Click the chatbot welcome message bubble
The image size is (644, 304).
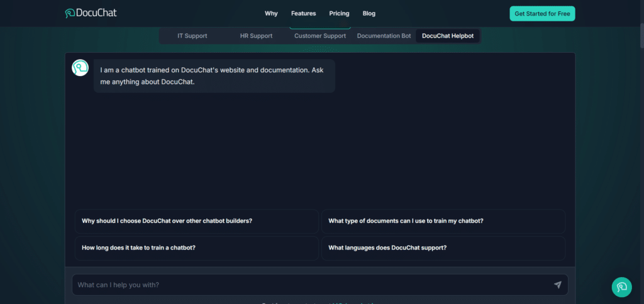214,76
